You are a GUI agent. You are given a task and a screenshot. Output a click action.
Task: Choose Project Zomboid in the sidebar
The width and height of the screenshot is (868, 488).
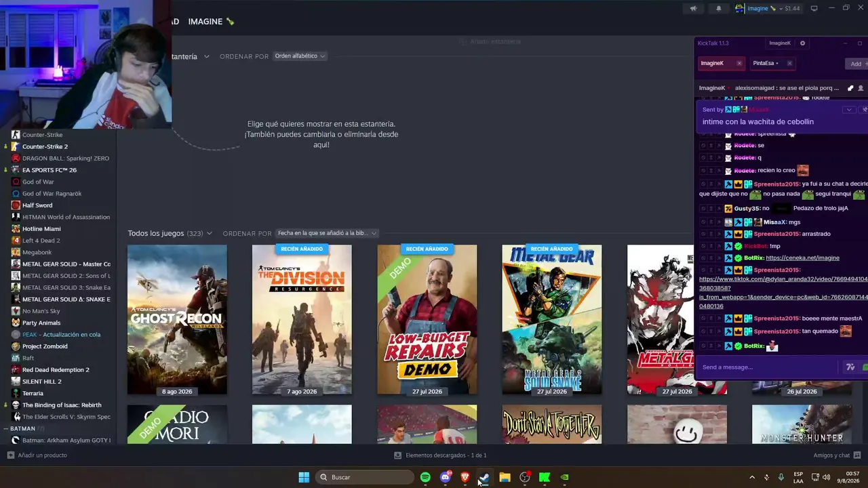pyautogui.click(x=45, y=346)
